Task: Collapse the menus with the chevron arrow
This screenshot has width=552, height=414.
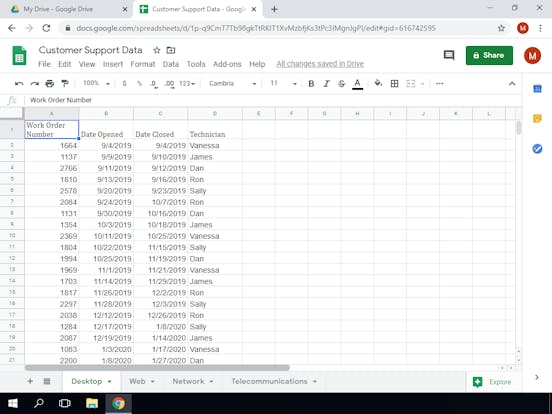Action: click(512, 83)
